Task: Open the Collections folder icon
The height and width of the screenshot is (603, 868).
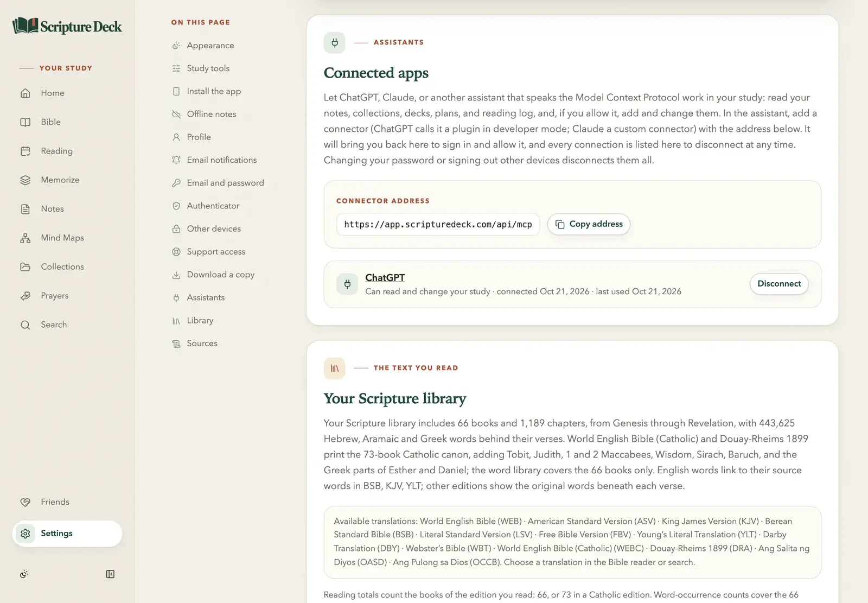Action: point(25,267)
